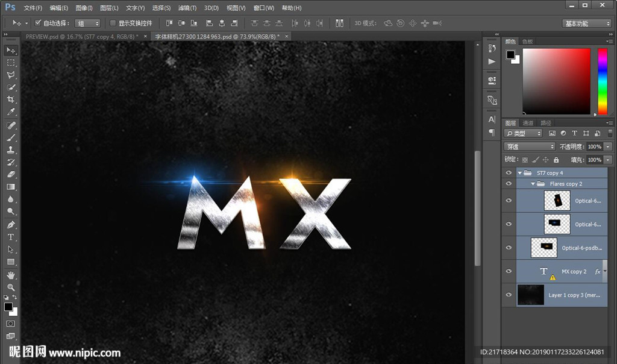Select the Crop tool
This screenshot has width=617, height=364.
[x=11, y=99]
